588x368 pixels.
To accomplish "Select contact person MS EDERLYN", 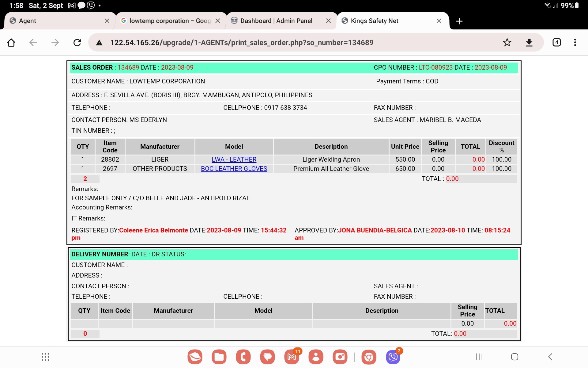I will 148,120.
